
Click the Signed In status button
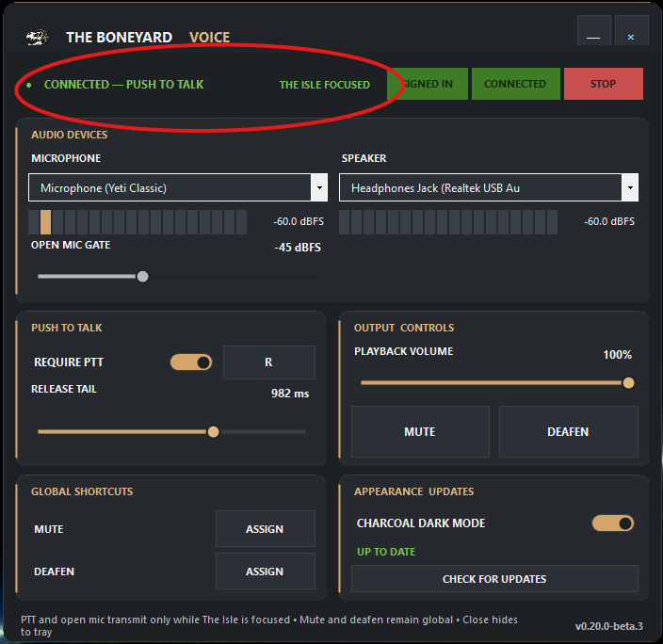point(428,84)
